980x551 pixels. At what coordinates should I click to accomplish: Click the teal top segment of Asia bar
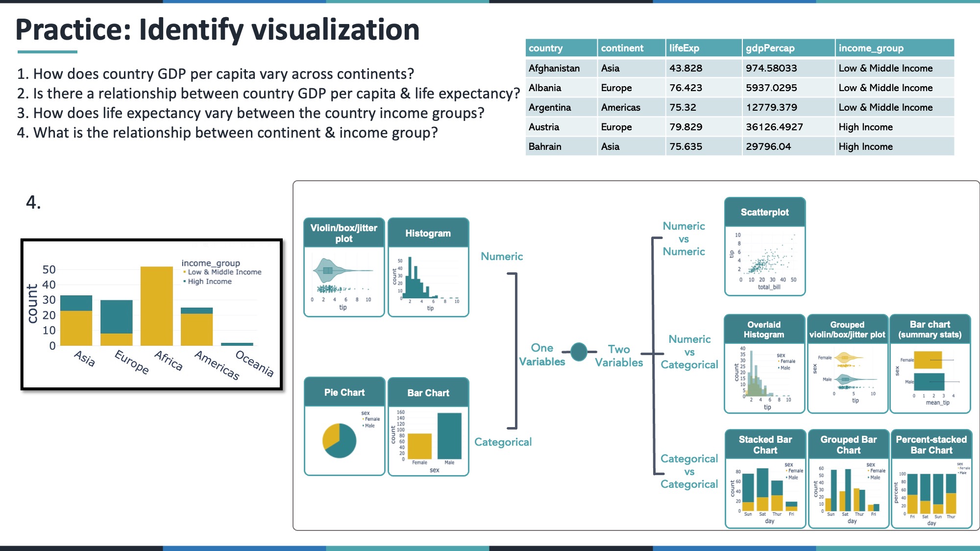pos(76,303)
